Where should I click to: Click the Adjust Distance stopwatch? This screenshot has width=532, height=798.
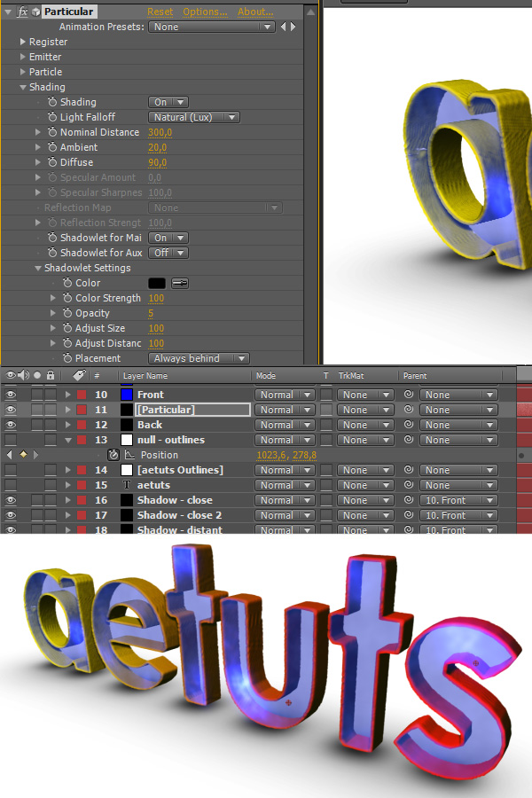67,343
